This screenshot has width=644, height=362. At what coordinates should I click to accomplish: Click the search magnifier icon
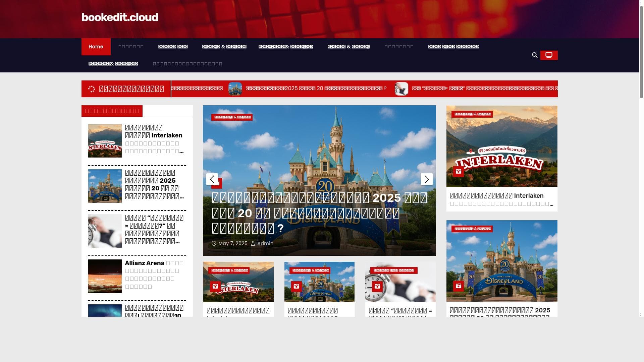point(535,55)
